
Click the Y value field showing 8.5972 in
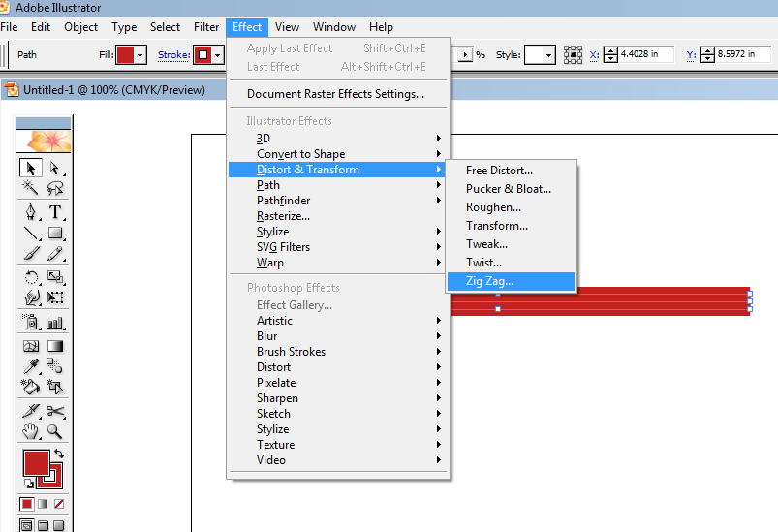tap(743, 54)
